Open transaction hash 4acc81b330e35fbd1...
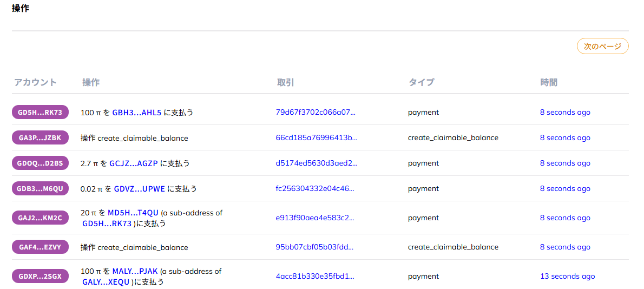This screenshot has width=644, height=289. [x=315, y=277]
